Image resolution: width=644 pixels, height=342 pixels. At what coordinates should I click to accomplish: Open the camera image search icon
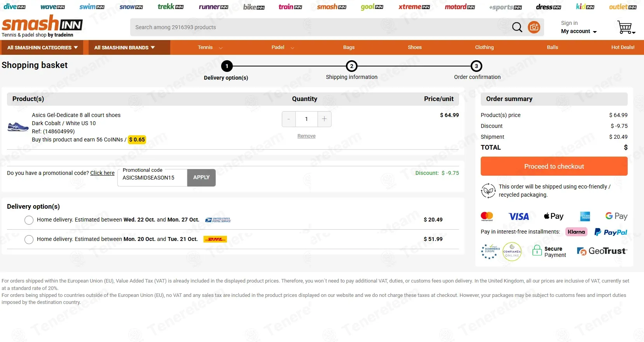tap(534, 27)
